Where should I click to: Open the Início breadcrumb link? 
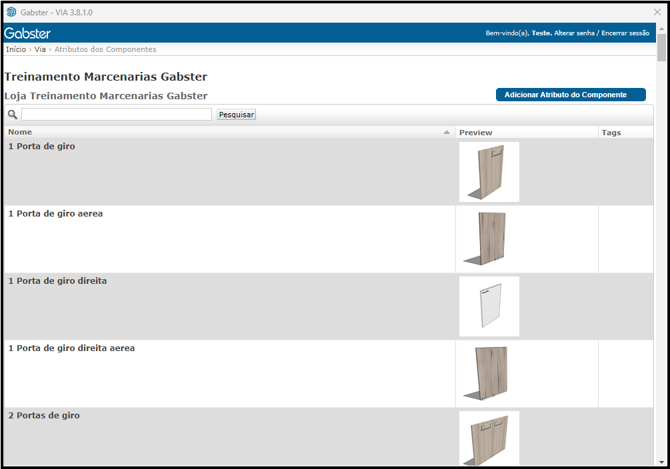click(15, 49)
